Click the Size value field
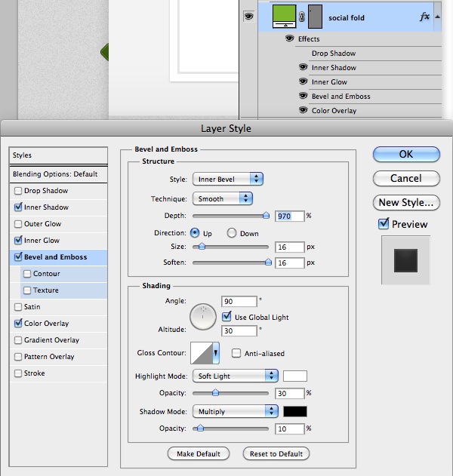This screenshot has height=476, width=453. click(290, 247)
